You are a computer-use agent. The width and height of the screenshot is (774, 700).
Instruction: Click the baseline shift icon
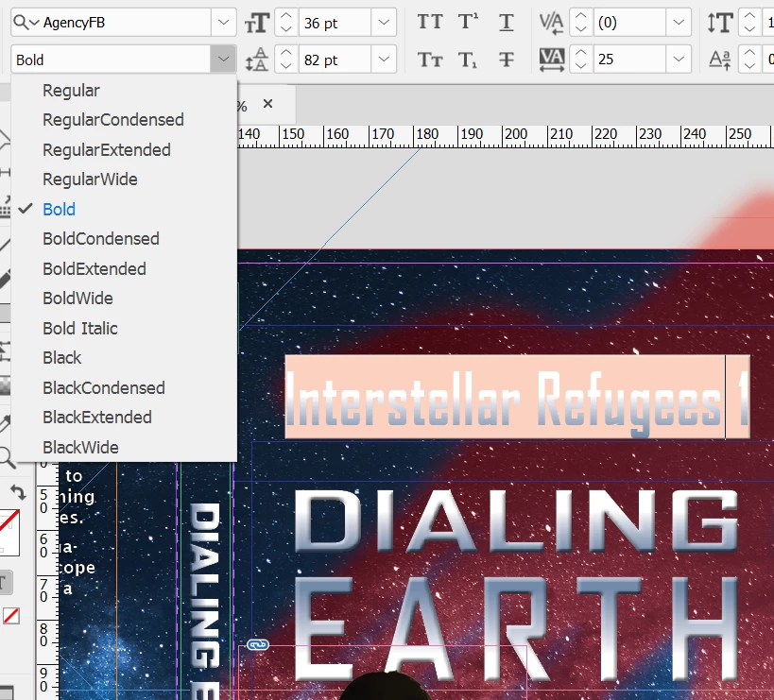pos(720,60)
